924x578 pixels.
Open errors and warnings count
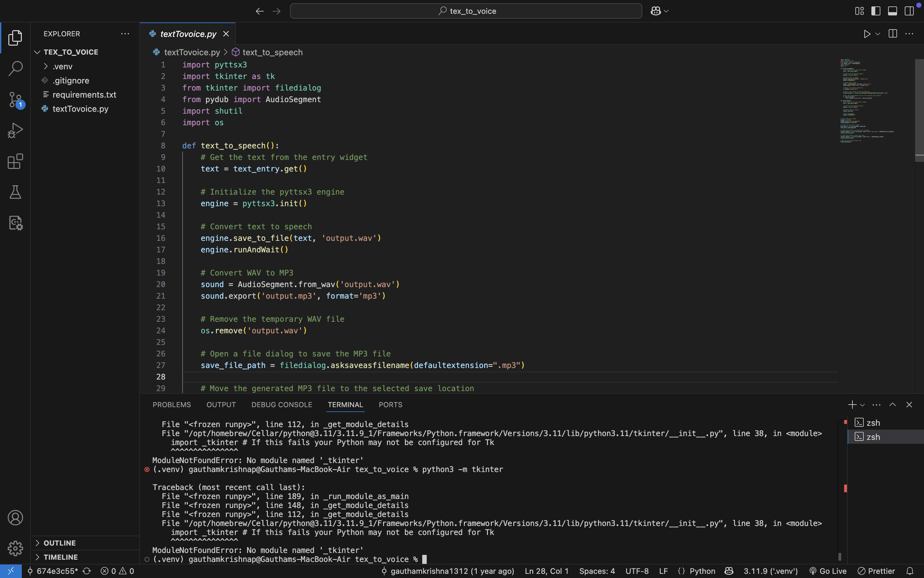117,571
